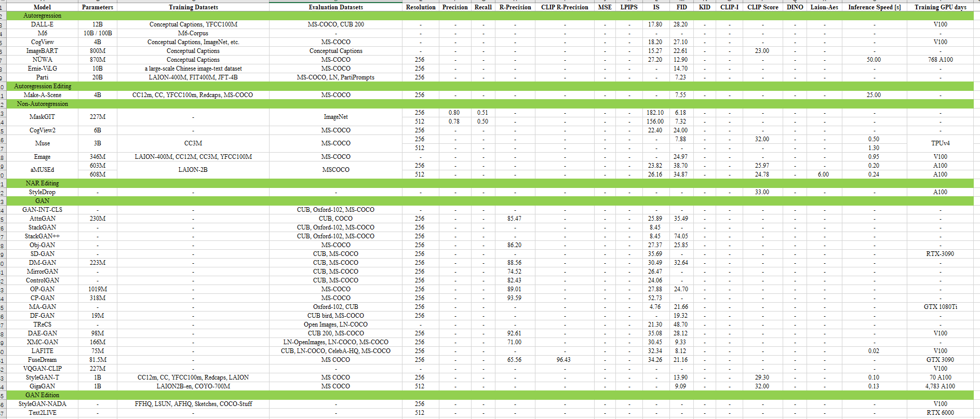Viewport: 980px width, 419px height.
Task: Select the Make-A-Scene model cell
Action: pos(43,95)
